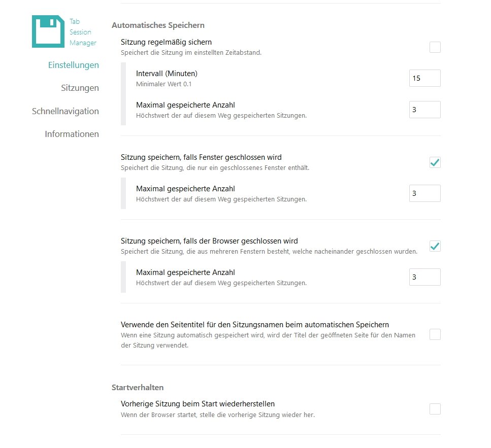This screenshot has width=491, height=448.
Task: Disable the save-on-browser-close (Browser geschlossen) checkbox
Action: (x=435, y=246)
